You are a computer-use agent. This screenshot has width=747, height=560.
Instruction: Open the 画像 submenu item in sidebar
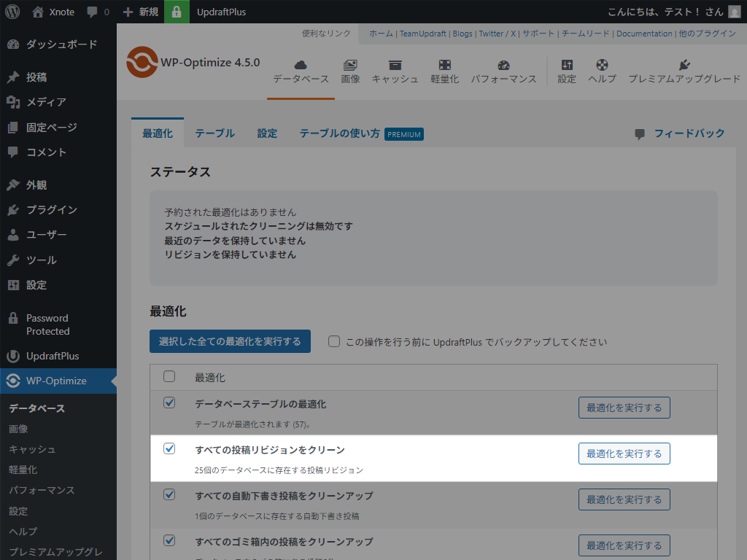18,429
